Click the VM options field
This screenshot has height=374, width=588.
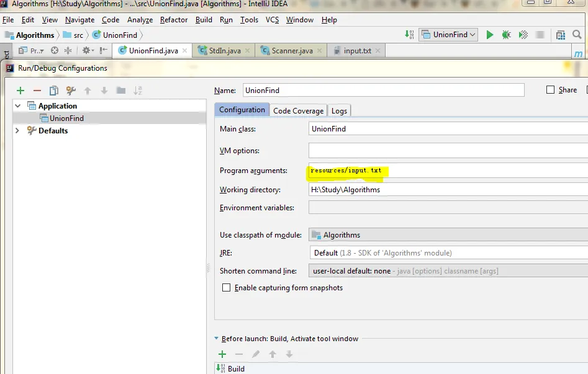[448, 150]
